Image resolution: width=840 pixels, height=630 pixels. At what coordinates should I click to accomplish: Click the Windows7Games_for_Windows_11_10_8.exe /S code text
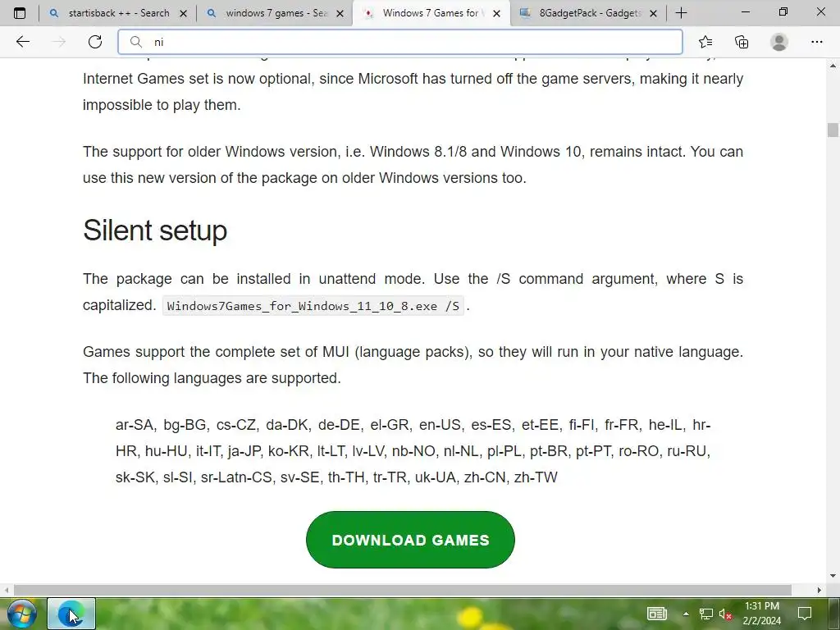(x=313, y=306)
